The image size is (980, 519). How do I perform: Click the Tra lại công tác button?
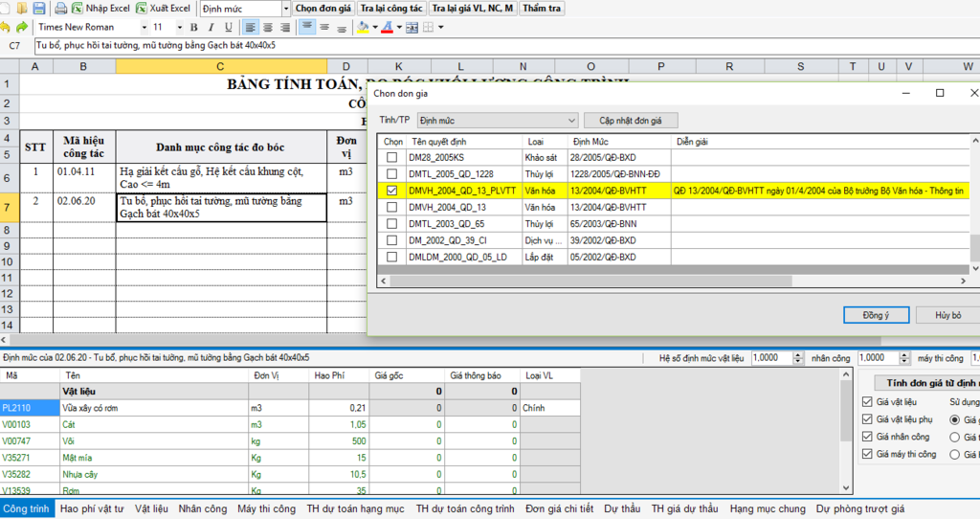point(391,8)
